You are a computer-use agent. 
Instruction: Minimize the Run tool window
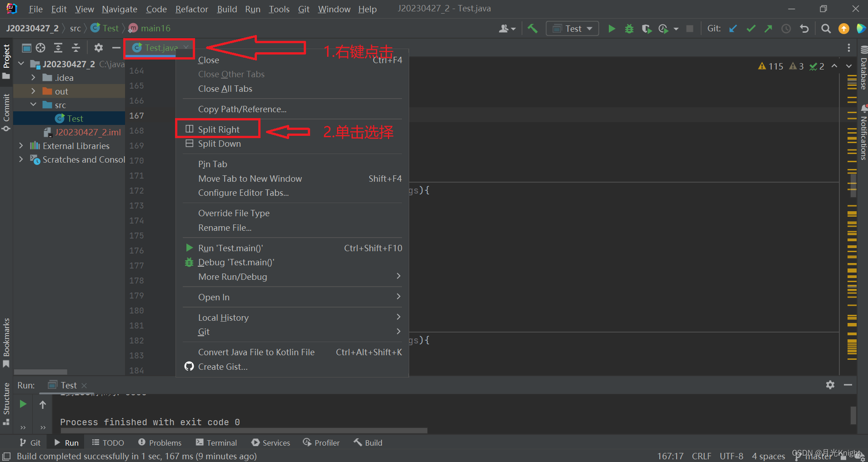click(x=848, y=385)
